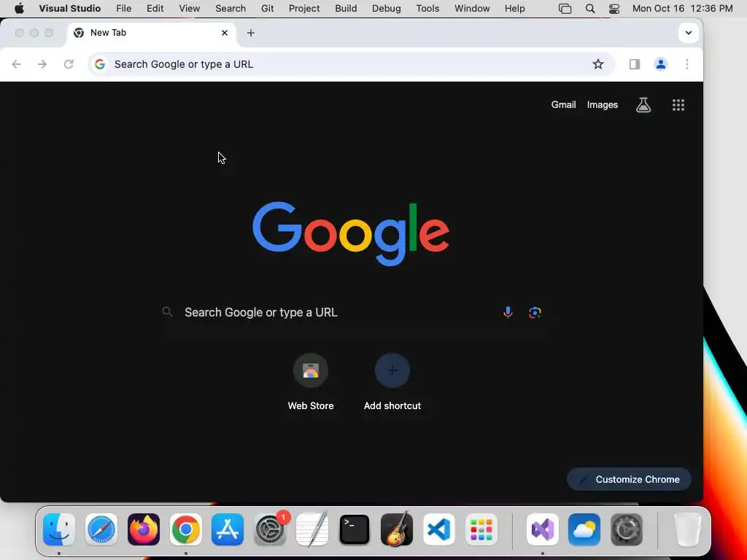Open the Help menu

[514, 9]
